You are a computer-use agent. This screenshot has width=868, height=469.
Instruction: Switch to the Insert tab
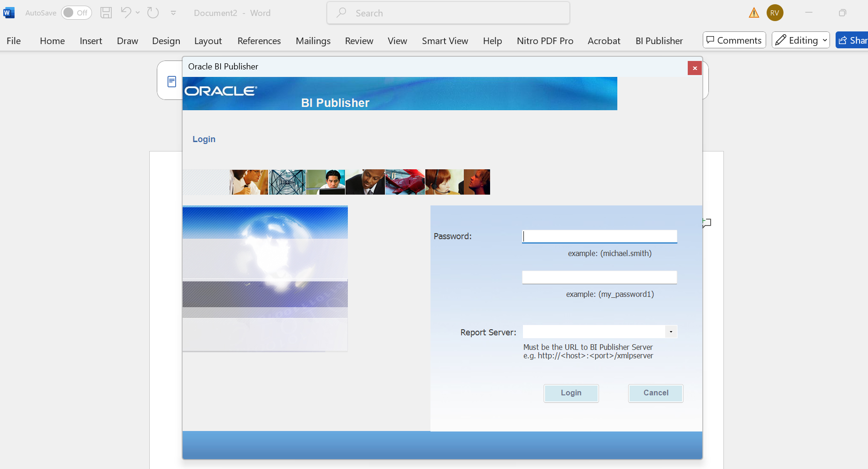91,41
